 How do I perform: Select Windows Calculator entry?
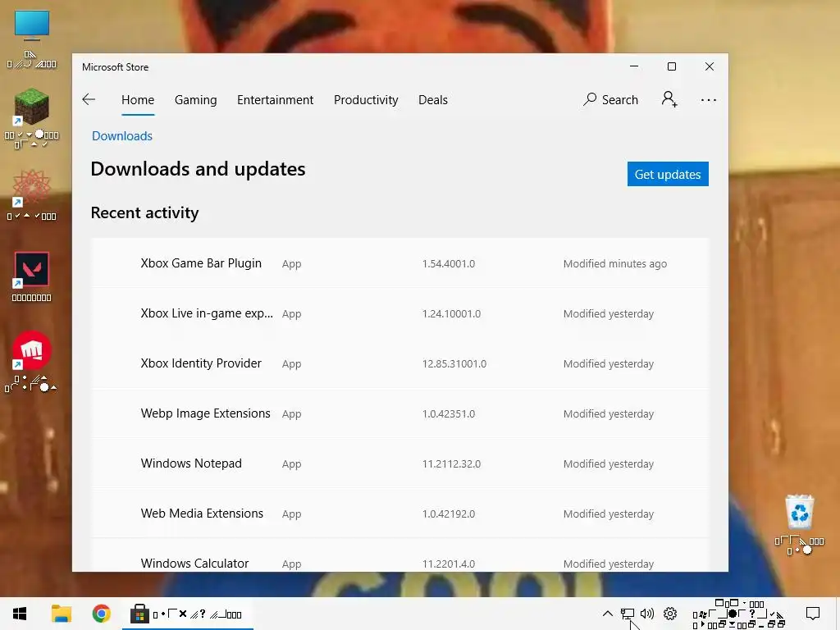[399, 556]
